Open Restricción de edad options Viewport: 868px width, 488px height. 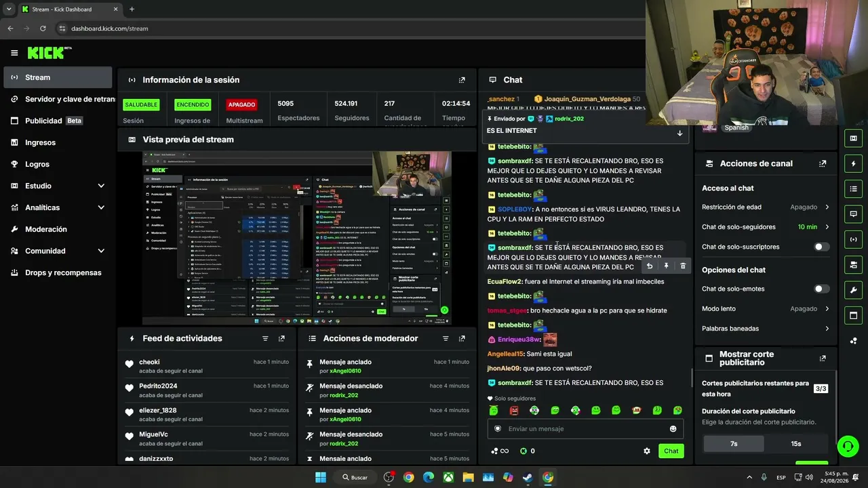tap(766, 207)
